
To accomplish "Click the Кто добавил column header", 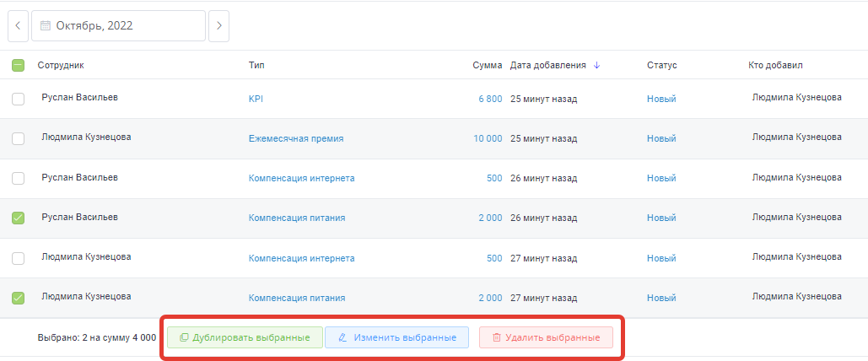I will (x=775, y=65).
